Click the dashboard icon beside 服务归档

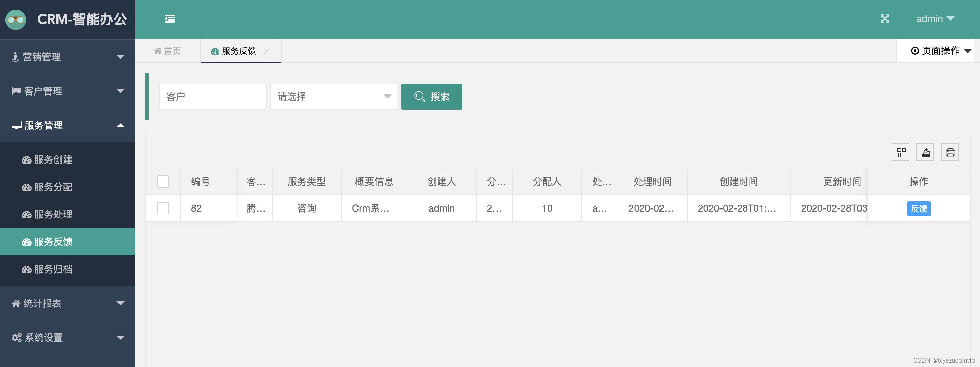(x=27, y=269)
